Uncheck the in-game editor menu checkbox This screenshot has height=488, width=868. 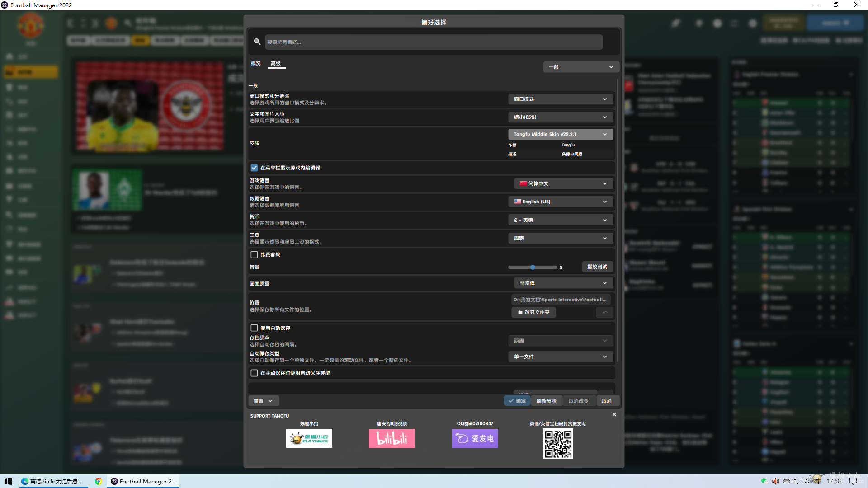click(x=255, y=168)
